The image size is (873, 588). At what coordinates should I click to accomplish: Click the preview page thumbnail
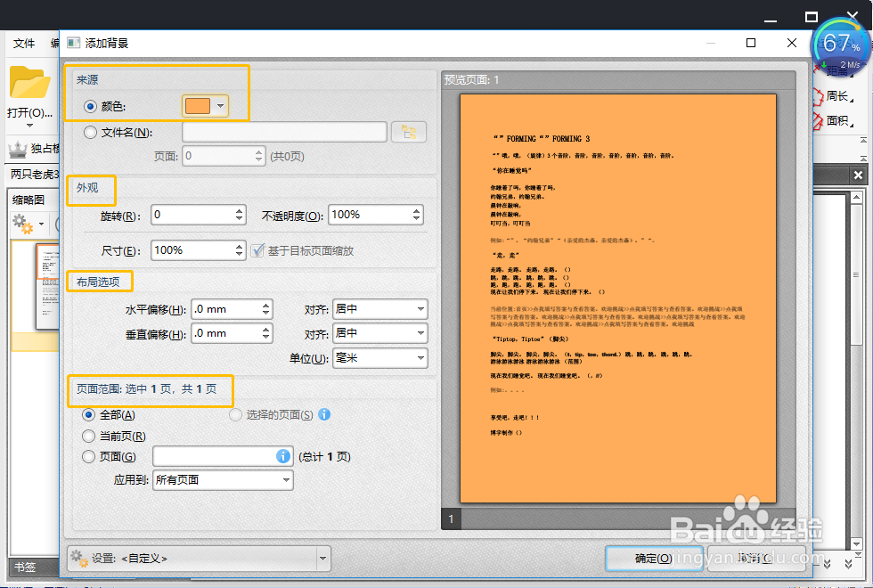pos(618,298)
